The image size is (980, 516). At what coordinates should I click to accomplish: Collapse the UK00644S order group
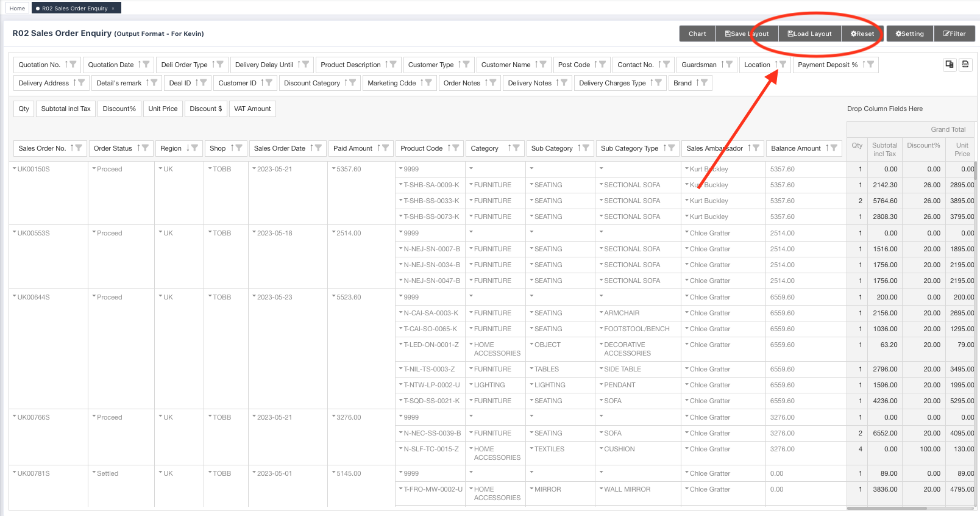coord(15,297)
